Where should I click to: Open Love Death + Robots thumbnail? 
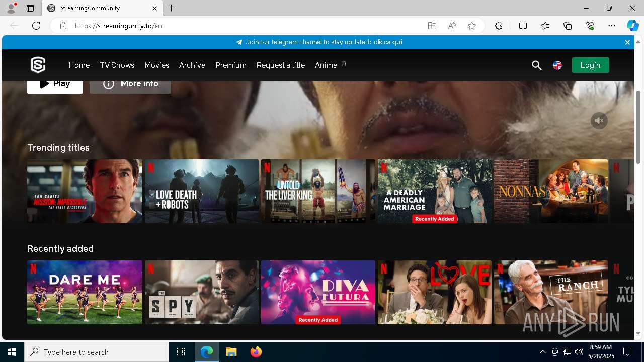(202, 191)
